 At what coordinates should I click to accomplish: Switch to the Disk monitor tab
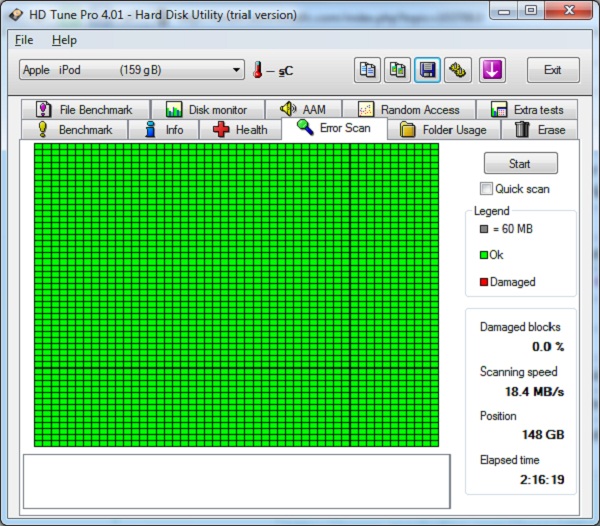[208, 110]
